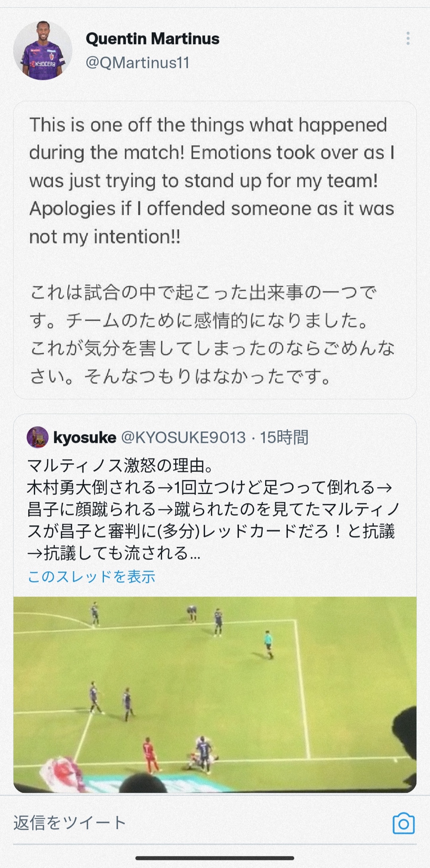This screenshot has height=868, width=430.
Task: Expand the truncated ellipsis after 抗議しても流される
Action: 195,554
